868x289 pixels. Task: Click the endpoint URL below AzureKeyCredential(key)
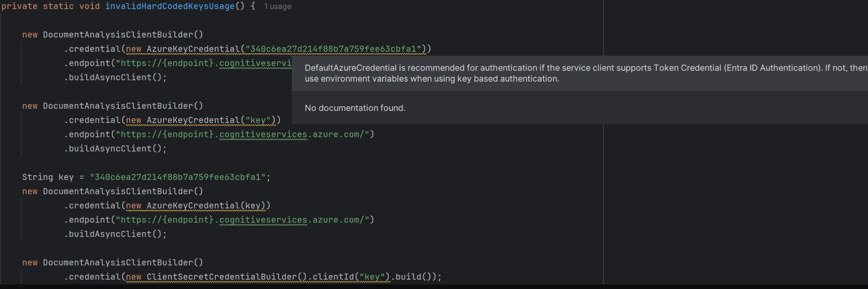pos(242,220)
